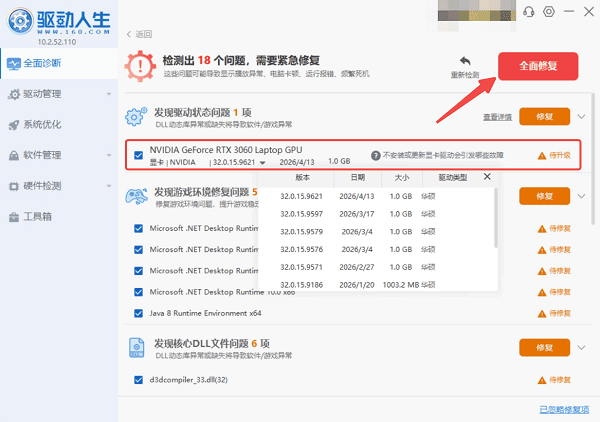
Task: Click the version popup scrollbar
Action: pos(496,218)
